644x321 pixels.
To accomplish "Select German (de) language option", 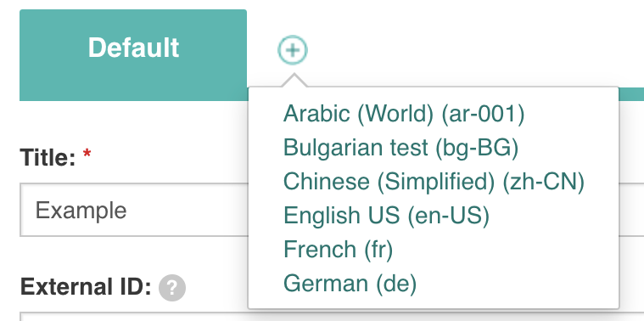I will tap(350, 284).
